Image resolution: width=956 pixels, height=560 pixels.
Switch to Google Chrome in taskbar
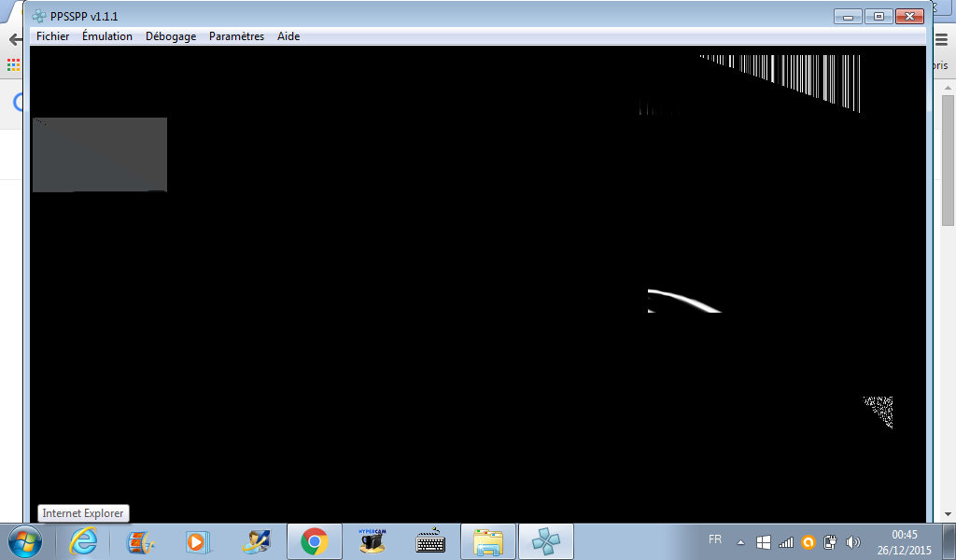[x=314, y=541]
